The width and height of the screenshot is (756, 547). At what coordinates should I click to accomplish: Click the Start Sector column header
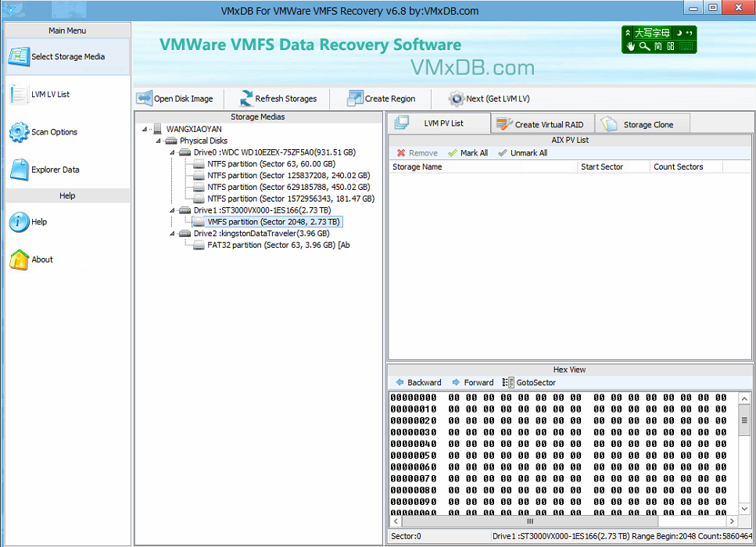click(614, 166)
